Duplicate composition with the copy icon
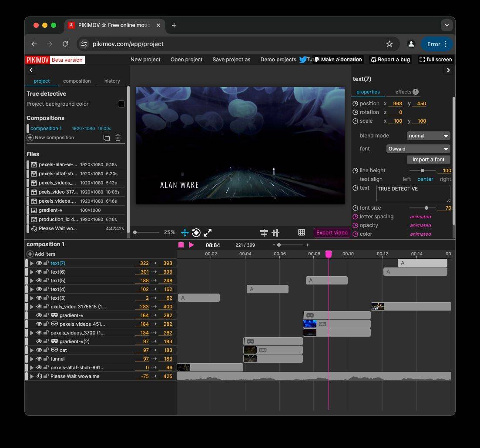480x448 pixels. click(107, 138)
